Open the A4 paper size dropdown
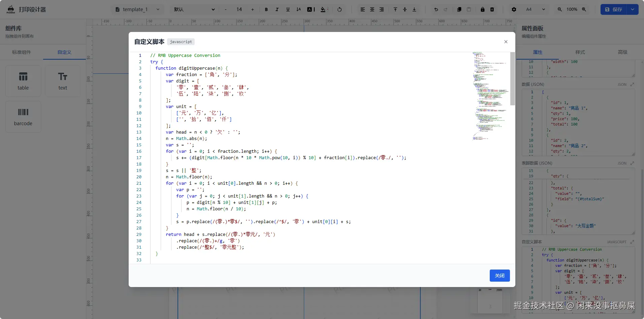The height and width of the screenshot is (319, 644). [536, 9]
